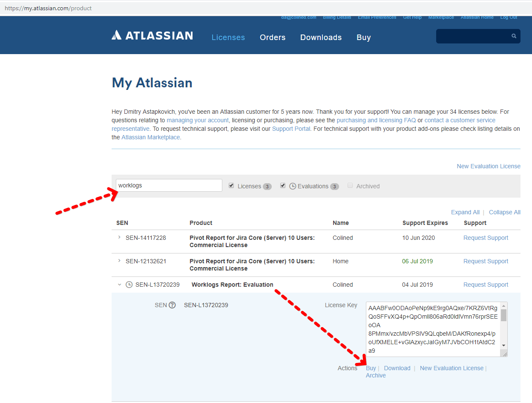This screenshot has width=532, height=403.
Task: Open the Downloads tab in the header
Action: 321,37
